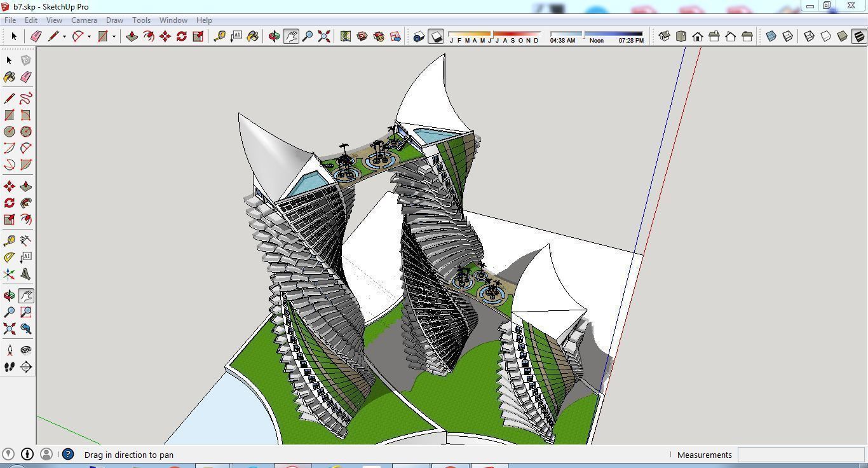Select the Tape Measure tool in top toolbar

(220, 37)
